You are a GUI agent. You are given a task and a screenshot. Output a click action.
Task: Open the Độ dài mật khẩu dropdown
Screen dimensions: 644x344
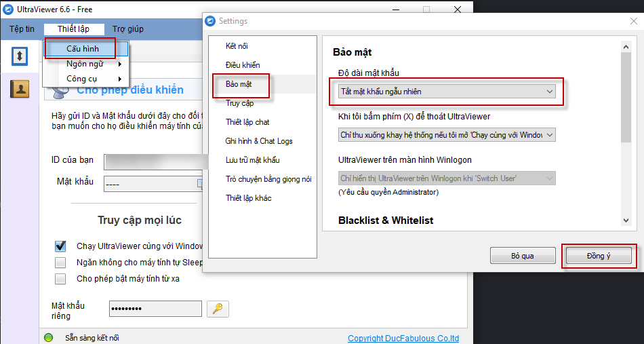pyautogui.click(x=447, y=92)
